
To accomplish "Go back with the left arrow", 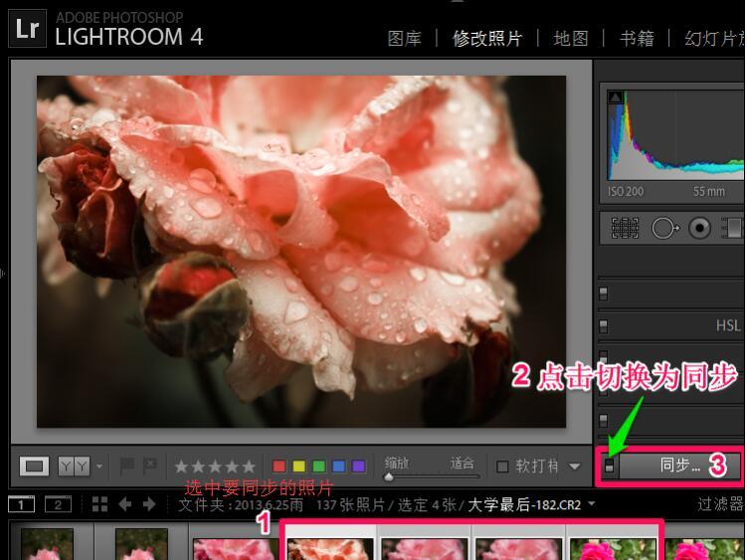I will [125, 504].
